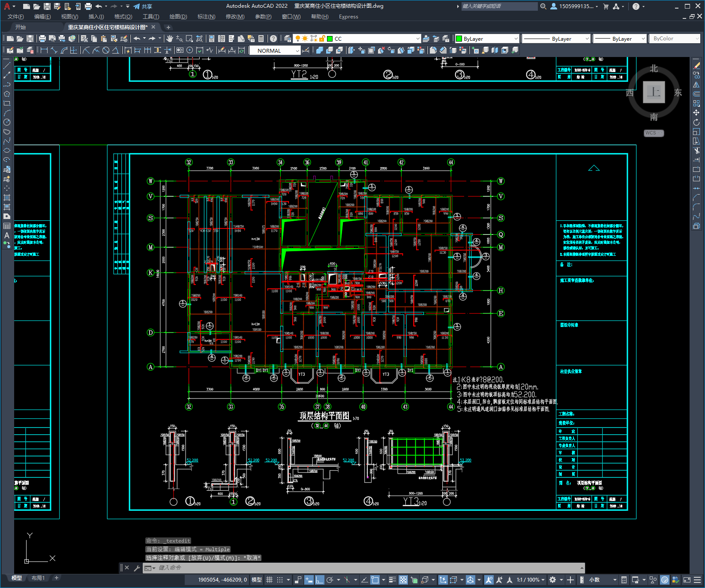Click the Tolerance icon on dimension toolbar
The height and width of the screenshot is (588, 705).
180,51
